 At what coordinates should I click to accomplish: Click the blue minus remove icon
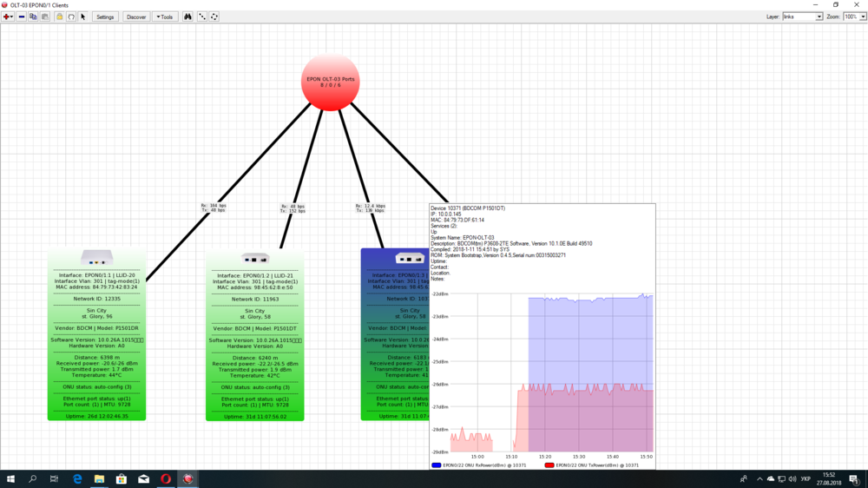(x=21, y=16)
